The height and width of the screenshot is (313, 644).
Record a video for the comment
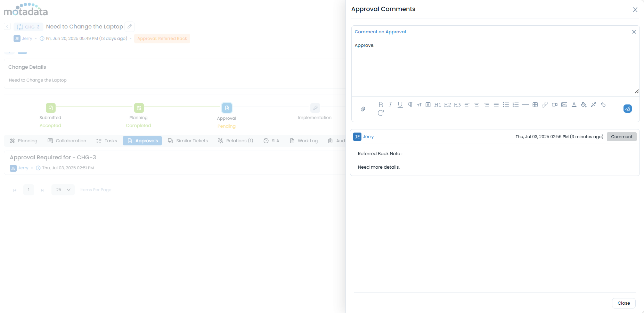[x=554, y=104]
